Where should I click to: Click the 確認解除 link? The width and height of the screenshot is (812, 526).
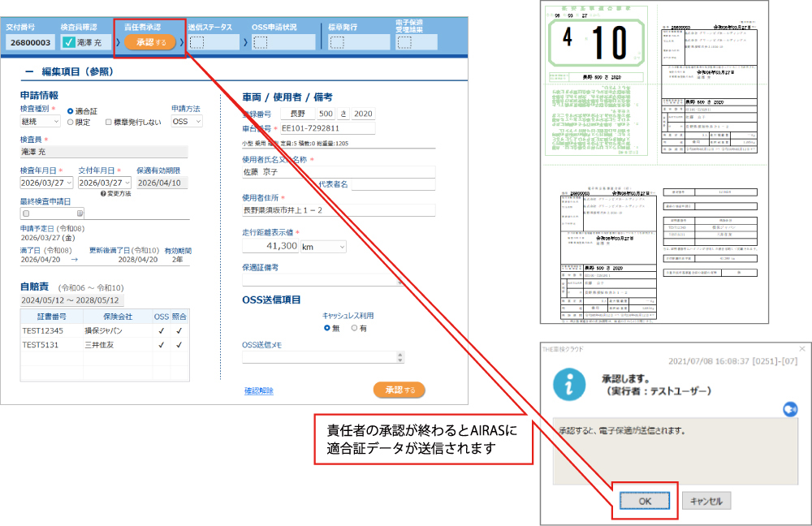point(259,390)
